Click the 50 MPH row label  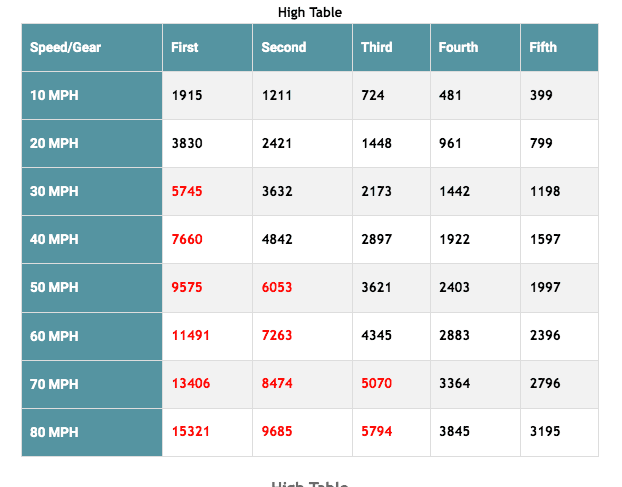92,288
